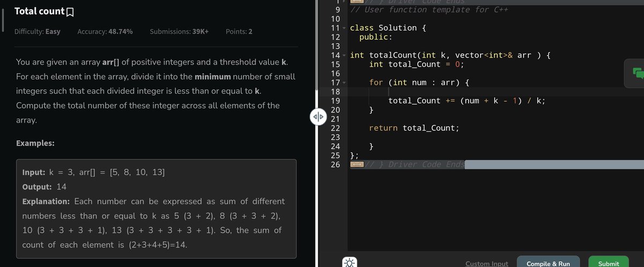Click the User function template comment

coord(429,10)
